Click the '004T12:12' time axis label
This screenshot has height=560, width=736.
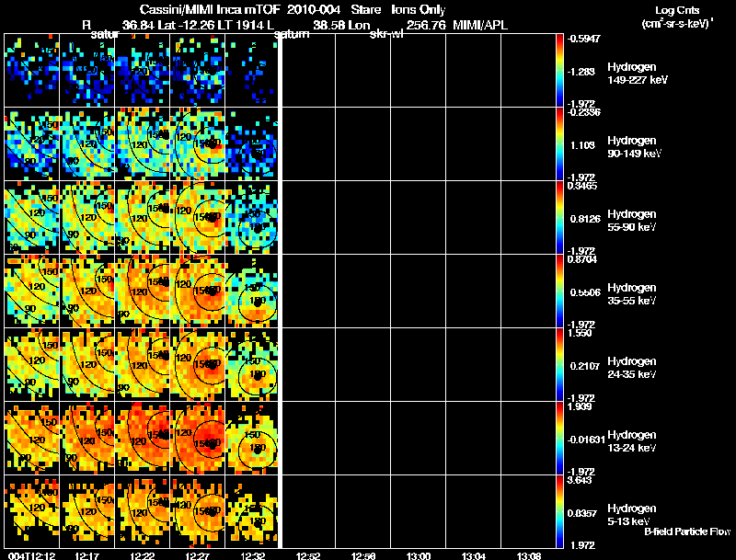pos(32,556)
